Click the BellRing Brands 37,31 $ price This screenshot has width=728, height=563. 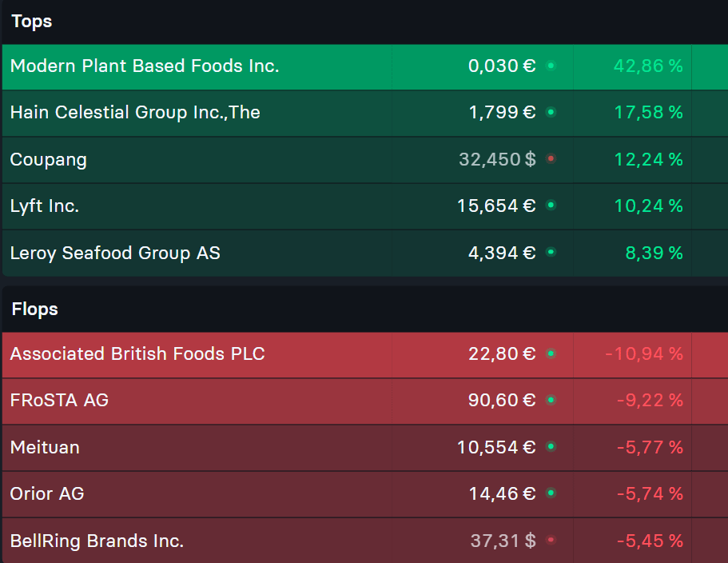coord(503,541)
